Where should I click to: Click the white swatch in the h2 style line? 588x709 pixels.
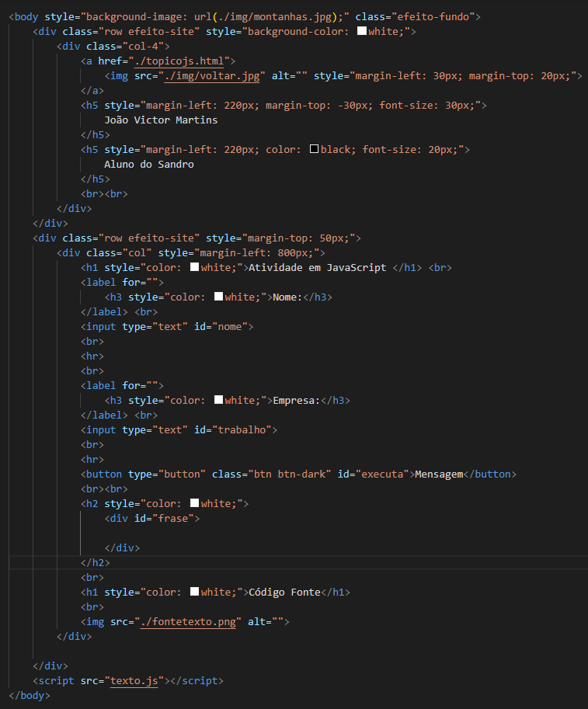(x=194, y=502)
